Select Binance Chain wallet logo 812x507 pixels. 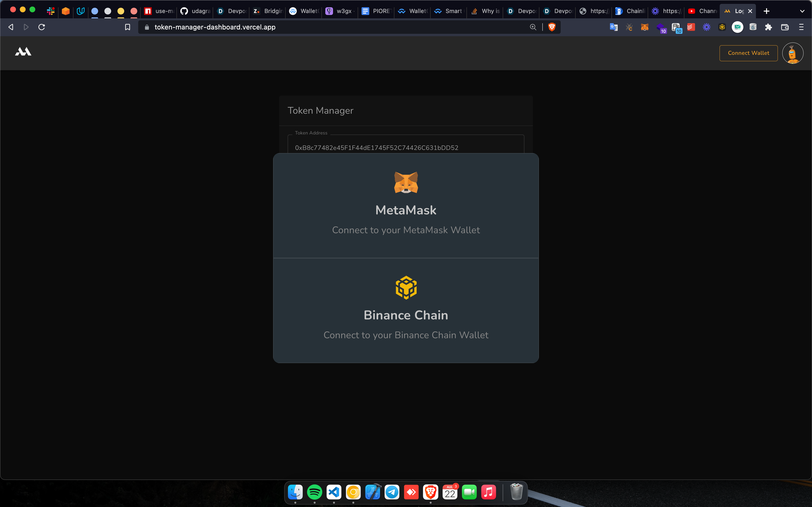coord(406,287)
